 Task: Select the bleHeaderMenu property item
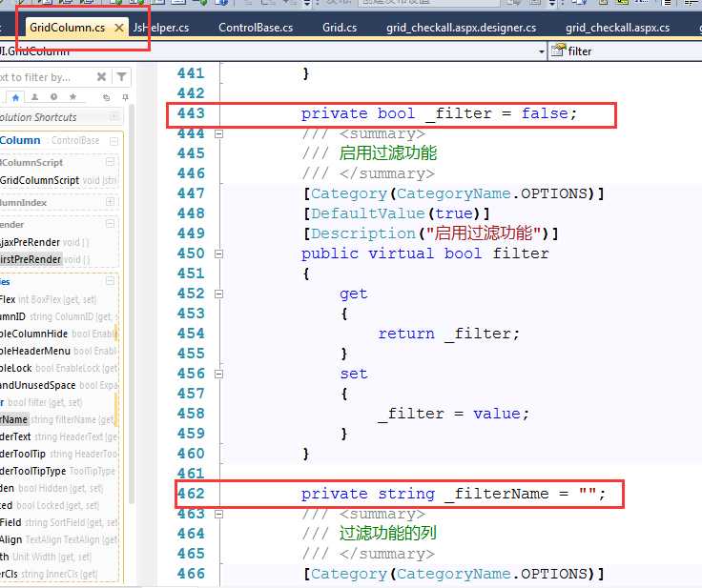(58, 351)
